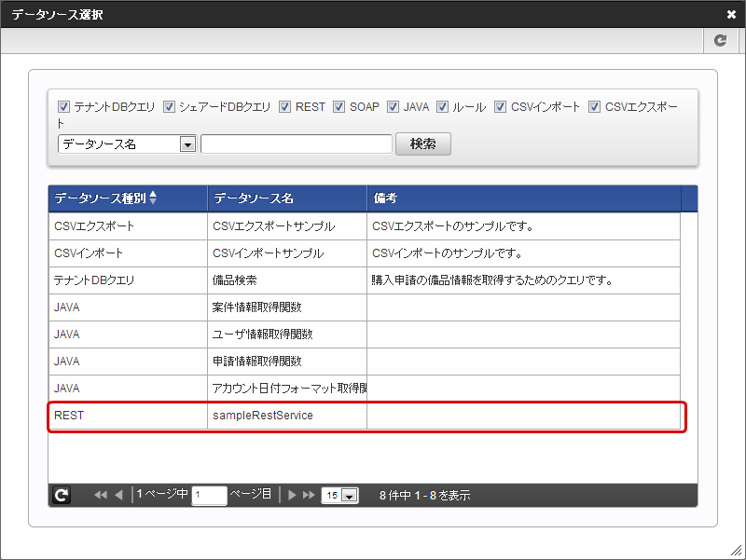Screen dimensions: 746x560
Task: Close the データソース選択 dialog
Action: [x=731, y=15]
